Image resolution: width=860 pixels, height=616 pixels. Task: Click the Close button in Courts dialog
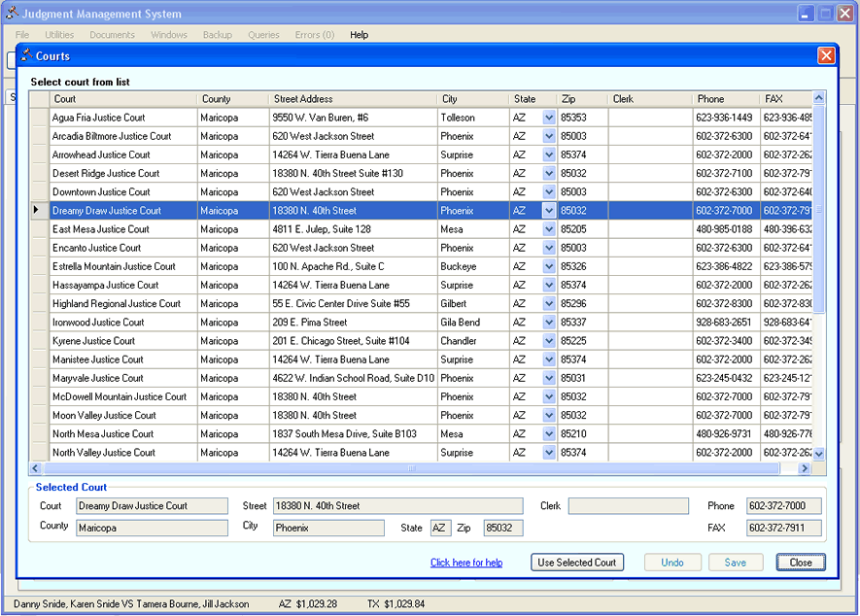click(x=801, y=563)
